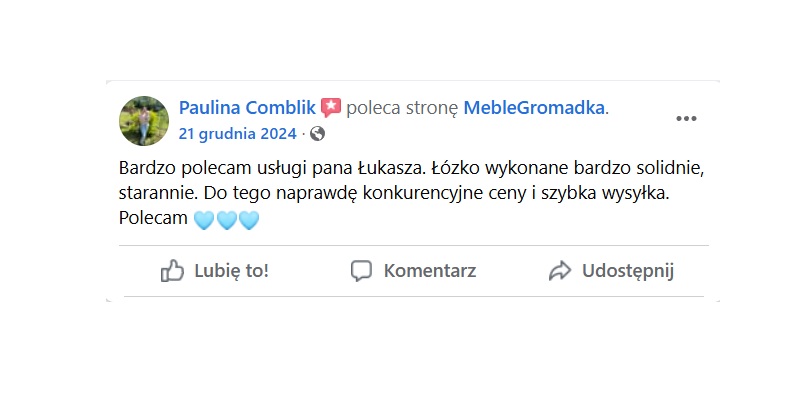Click the word "Polecam" before the hearts
Viewport: 800px width, 400px height.
pyautogui.click(x=152, y=218)
